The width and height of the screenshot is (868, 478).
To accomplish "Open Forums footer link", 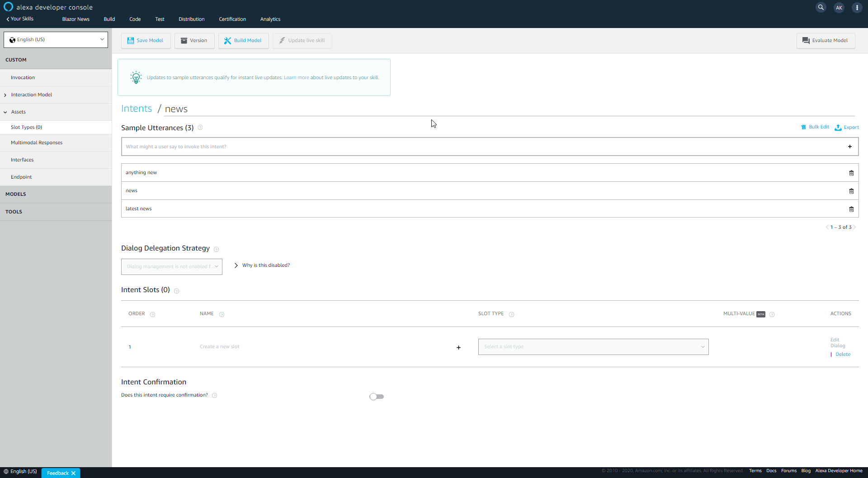I will [788, 471].
